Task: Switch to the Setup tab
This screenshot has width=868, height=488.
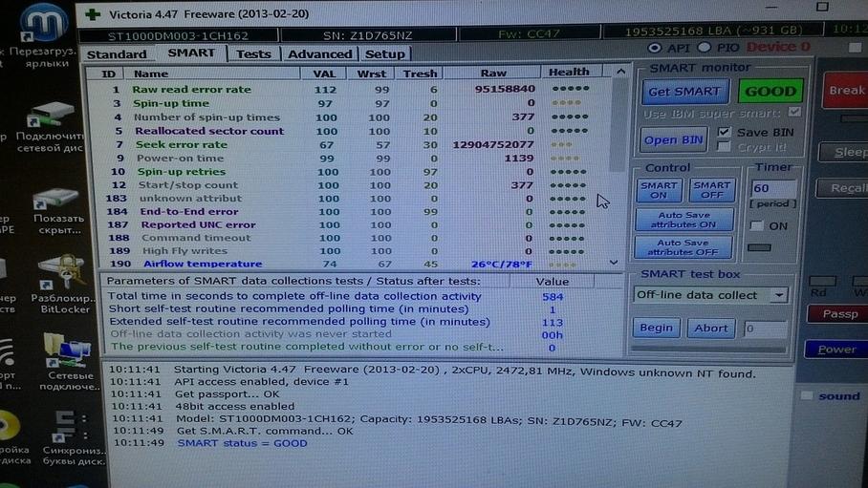Action: point(384,54)
